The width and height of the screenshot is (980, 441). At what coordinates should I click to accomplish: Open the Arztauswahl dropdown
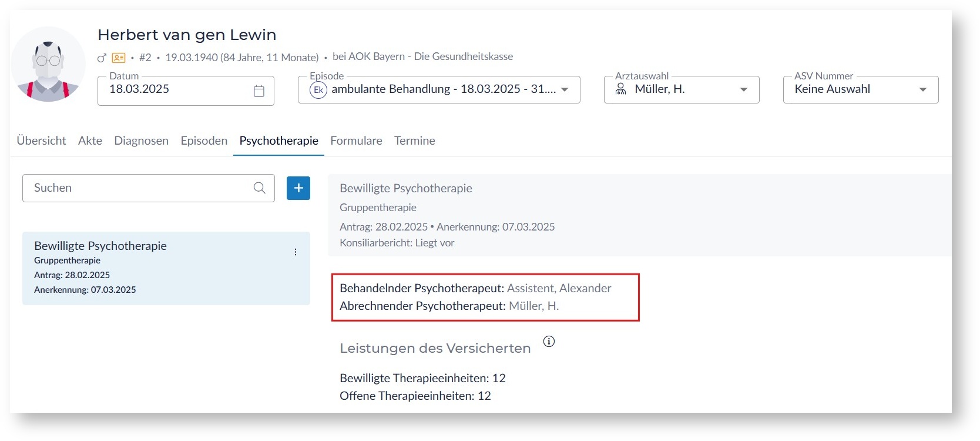743,90
